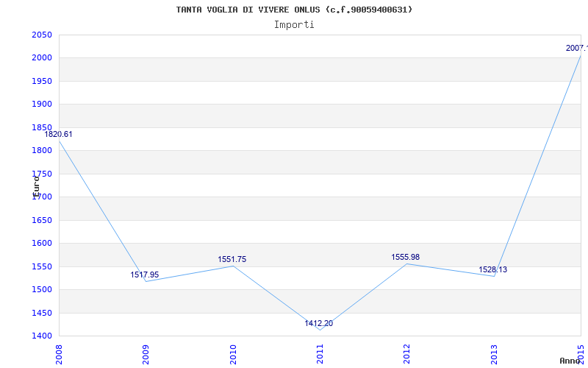This screenshot has width=588, height=368.
Task: Click the 1450 y-axis value
Action: click(42, 313)
